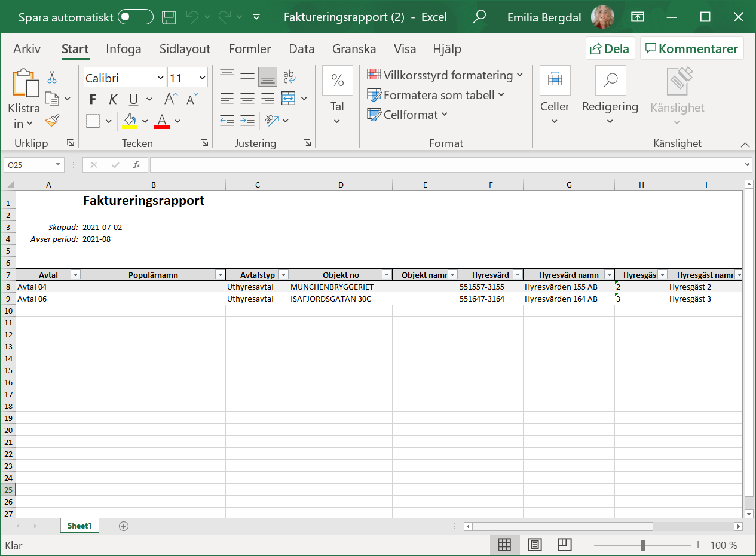Toggle the Spara automatiskt switch
The image size is (756, 556).
(x=135, y=17)
